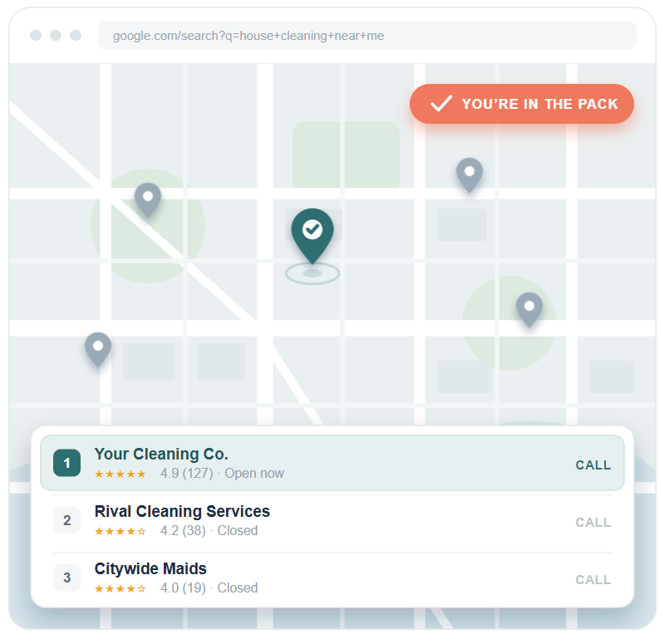Click rank badge 2 for Rival Cleaning Services

coord(67,520)
